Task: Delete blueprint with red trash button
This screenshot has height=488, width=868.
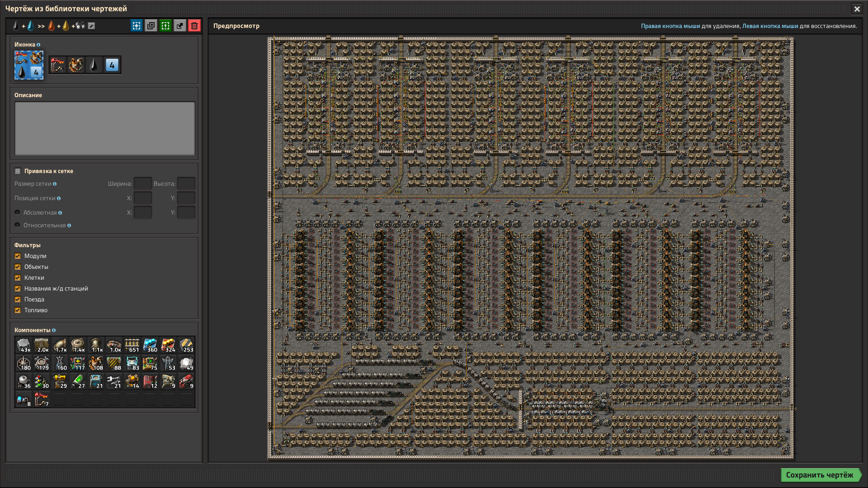Action: [194, 26]
